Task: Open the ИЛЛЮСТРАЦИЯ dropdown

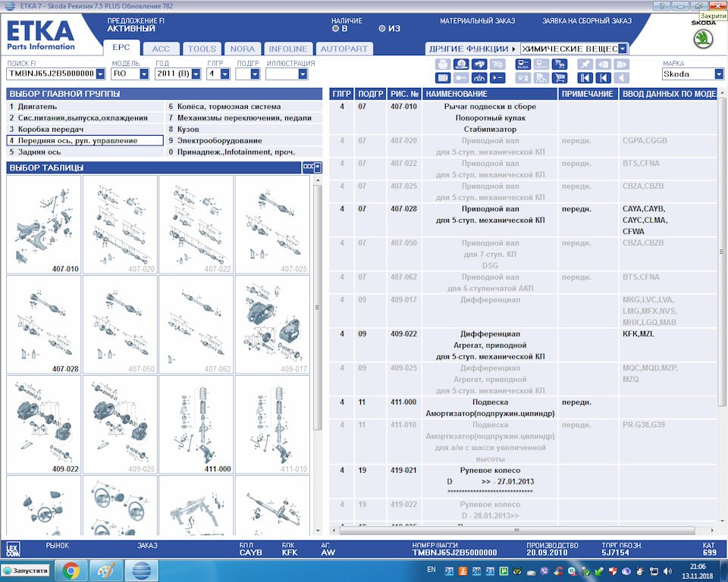Action: [x=303, y=74]
